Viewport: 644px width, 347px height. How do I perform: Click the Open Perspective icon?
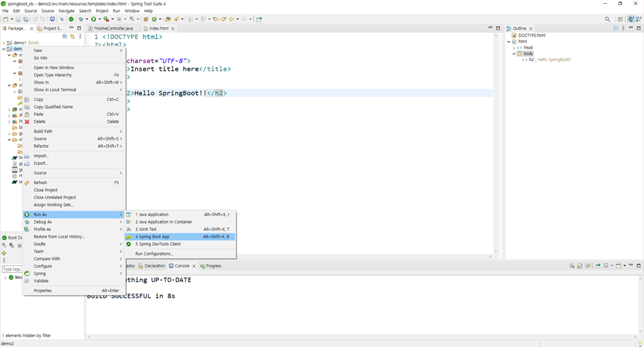coord(621,19)
